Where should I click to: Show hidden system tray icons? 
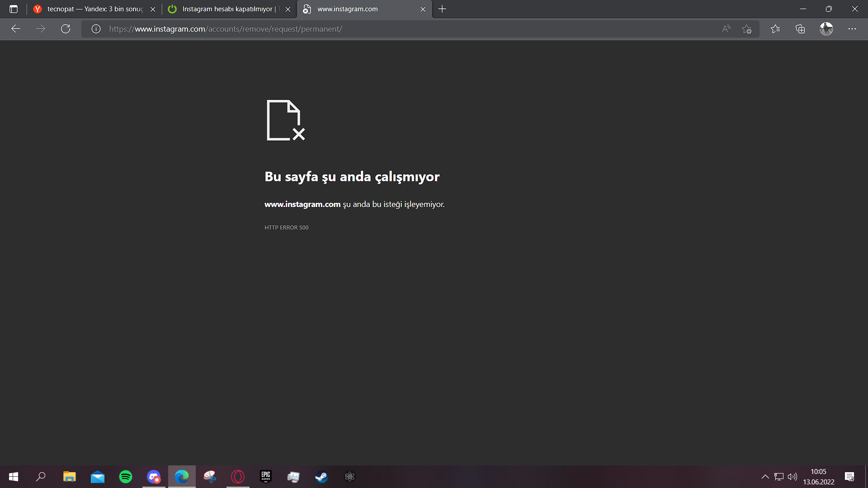coord(765,477)
